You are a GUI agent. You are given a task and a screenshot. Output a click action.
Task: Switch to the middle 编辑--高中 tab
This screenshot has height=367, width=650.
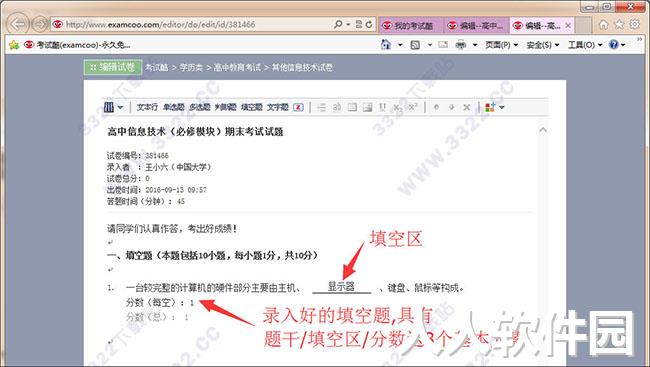(x=476, y=26)
